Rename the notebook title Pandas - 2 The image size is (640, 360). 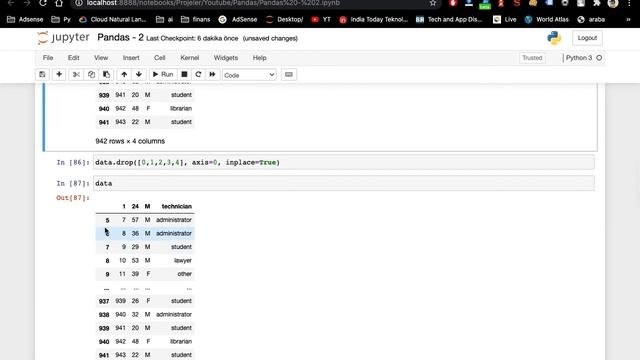[x=120, y=38]
